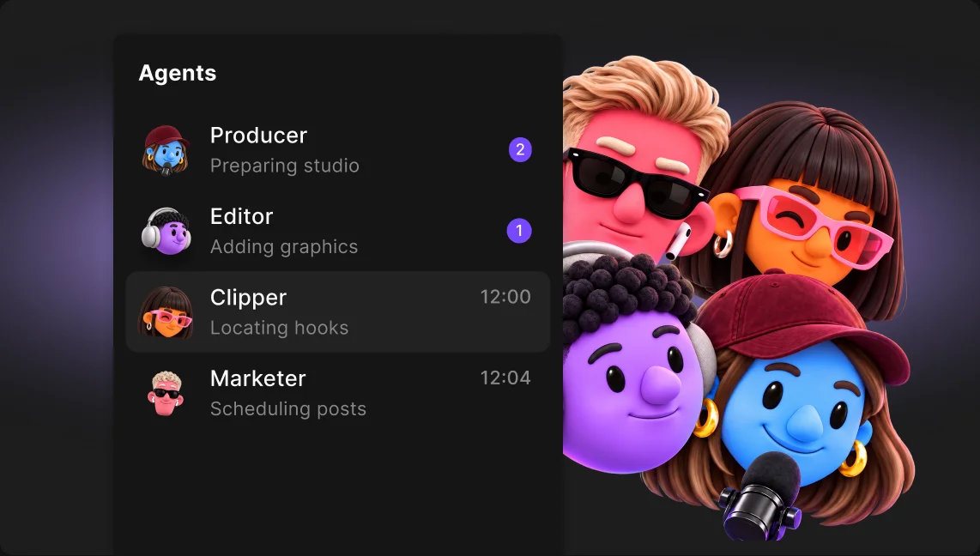Select the Producer agent name
This screenshot has height=556, width=980.
click(x=259, y=136)
